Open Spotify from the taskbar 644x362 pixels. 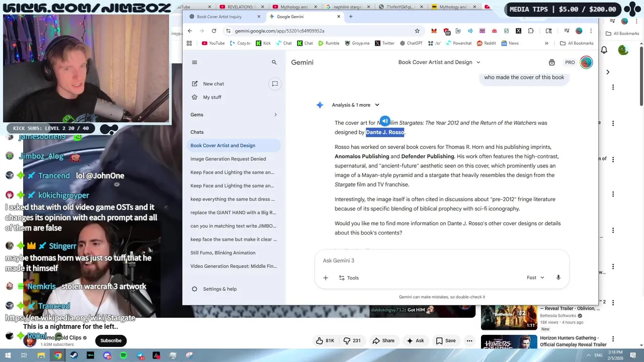(123, 355)
